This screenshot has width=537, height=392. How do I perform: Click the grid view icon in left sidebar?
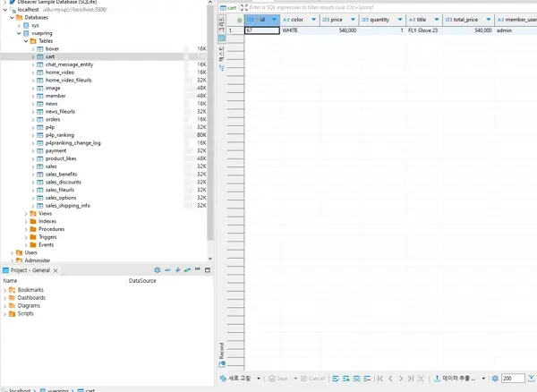(x=222, y=38)
